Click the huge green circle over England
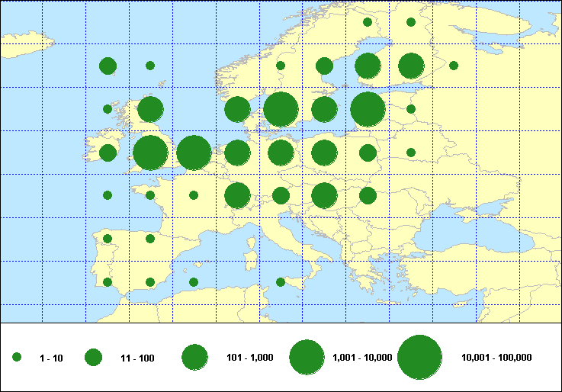 pos(150,153)
